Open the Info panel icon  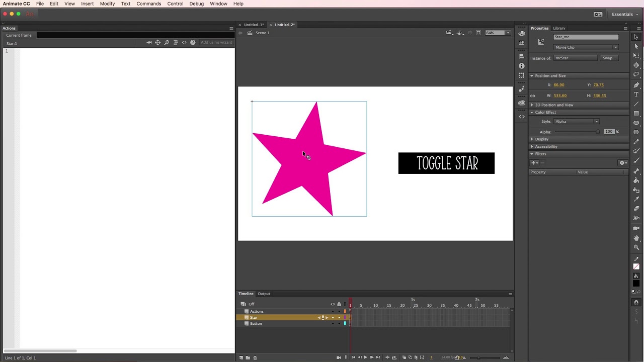point(522,66)
